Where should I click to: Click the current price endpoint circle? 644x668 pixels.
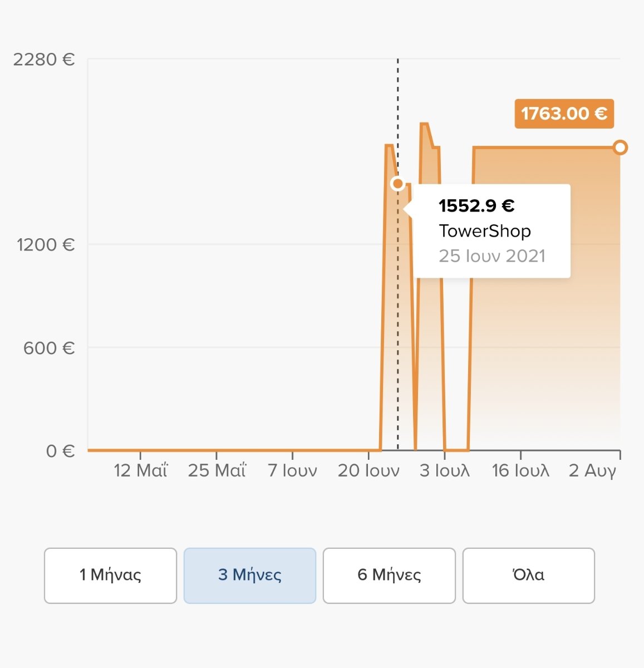tap(620, 148)
